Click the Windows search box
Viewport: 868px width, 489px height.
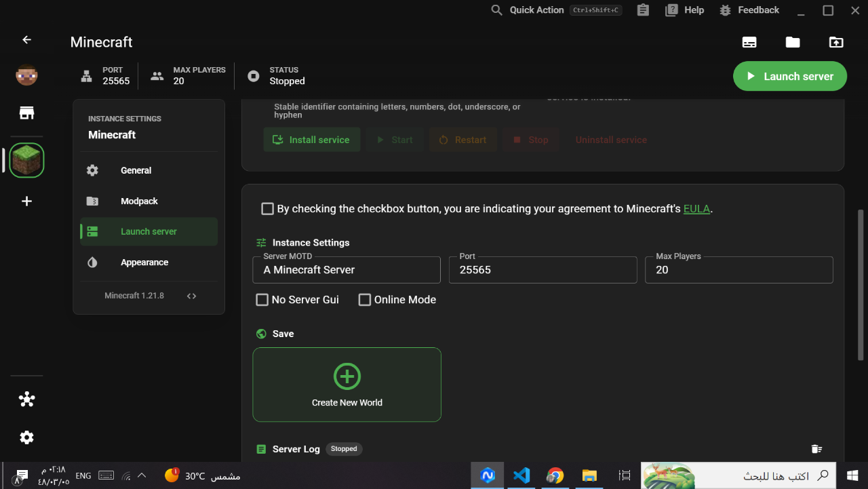pos(738,475)
